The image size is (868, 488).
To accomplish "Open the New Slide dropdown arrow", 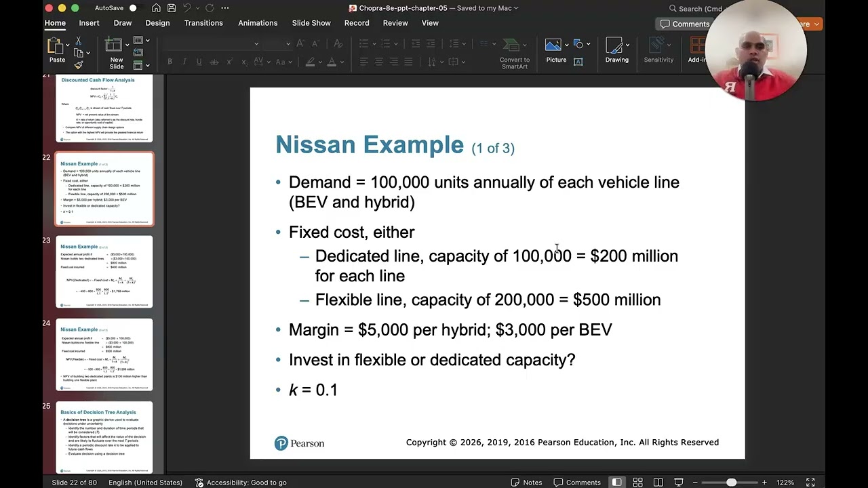I will [x=127, y=45].
